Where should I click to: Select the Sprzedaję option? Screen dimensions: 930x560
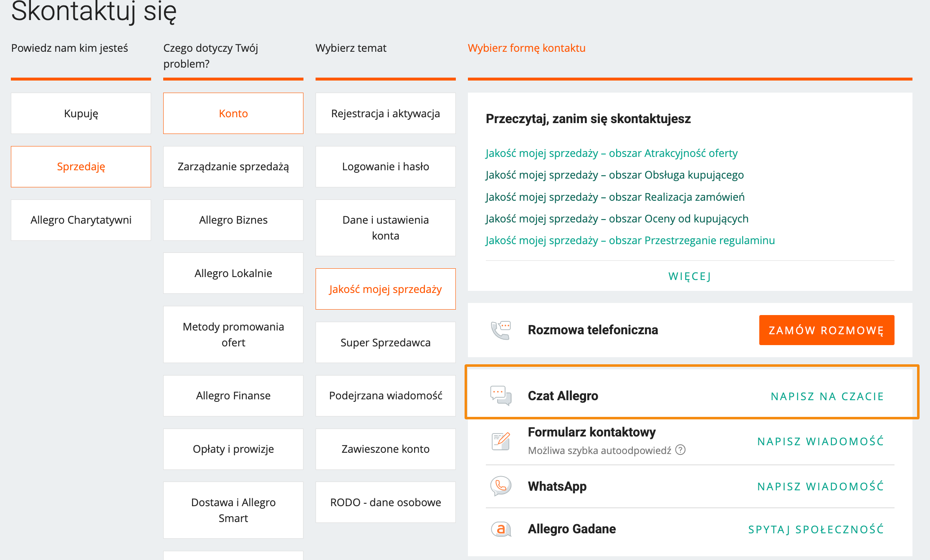pyautogui.click(x=81, y=166)
